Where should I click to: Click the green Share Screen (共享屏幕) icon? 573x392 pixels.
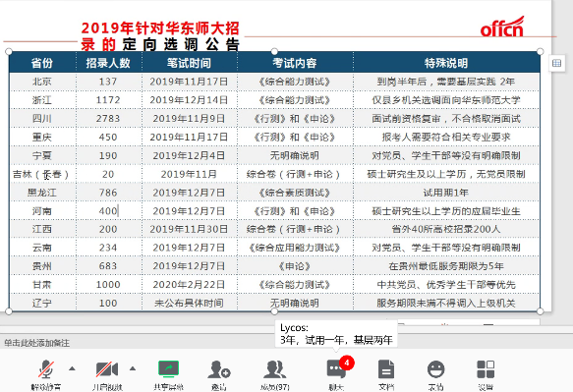(x=168, y=369)
